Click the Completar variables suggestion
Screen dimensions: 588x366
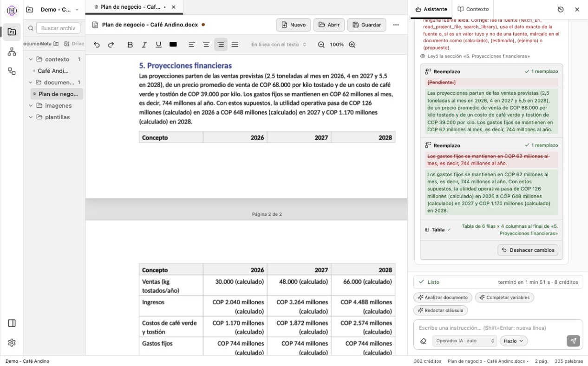pos(504,297)
